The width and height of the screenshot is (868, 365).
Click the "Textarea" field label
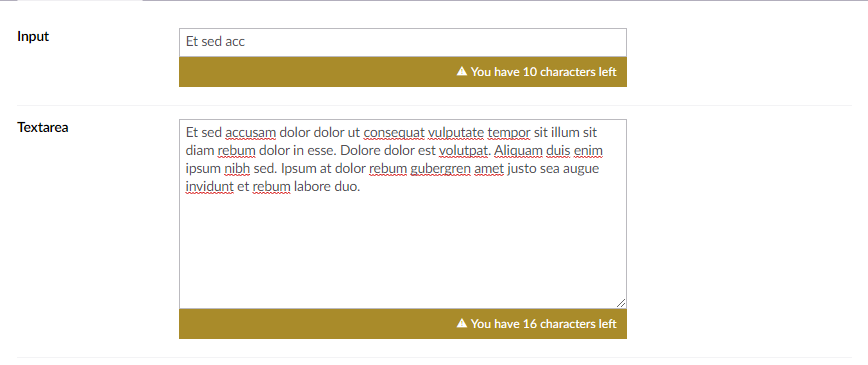click(x=43, y=127)
